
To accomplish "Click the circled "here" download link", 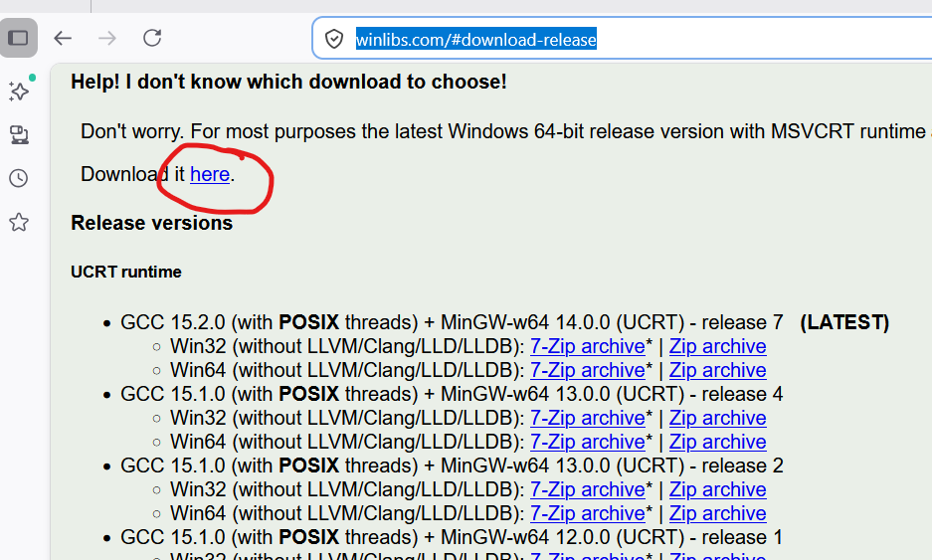I will [210, 174].
